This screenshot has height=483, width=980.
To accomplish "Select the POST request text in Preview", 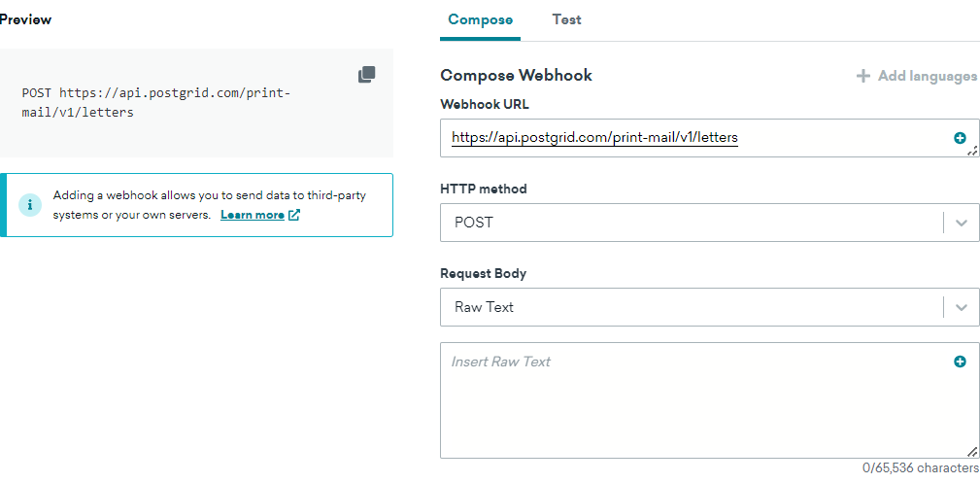I will 155,102.
